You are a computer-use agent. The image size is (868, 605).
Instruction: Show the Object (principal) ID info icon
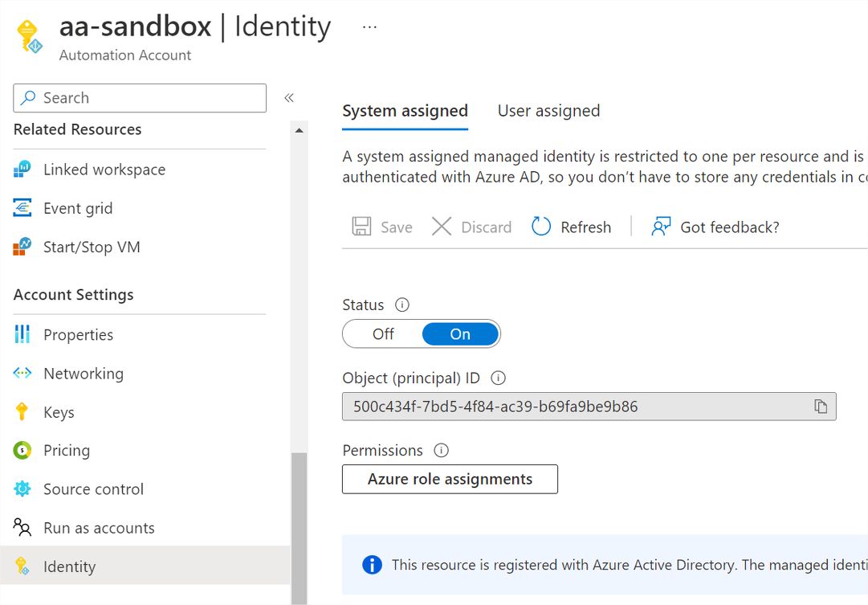498,378
